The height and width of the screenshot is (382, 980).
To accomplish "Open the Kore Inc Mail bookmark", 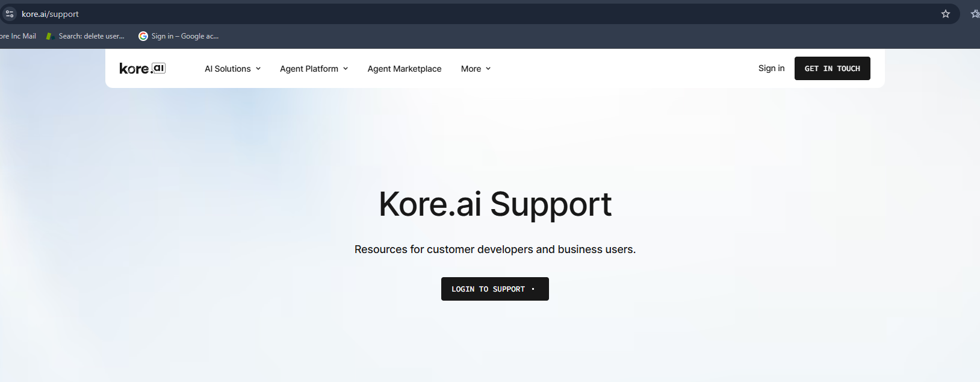I will point(18,36).
